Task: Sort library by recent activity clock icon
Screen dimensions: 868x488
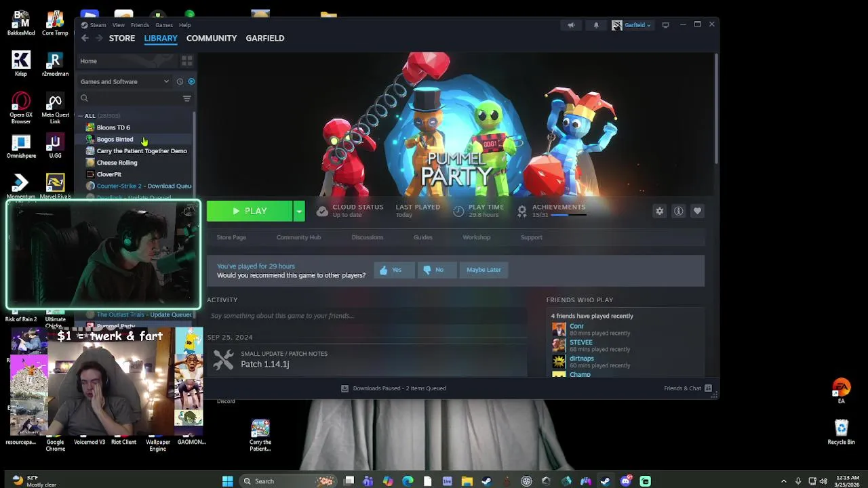Action: pyautogui.click(x=180, y=81)
